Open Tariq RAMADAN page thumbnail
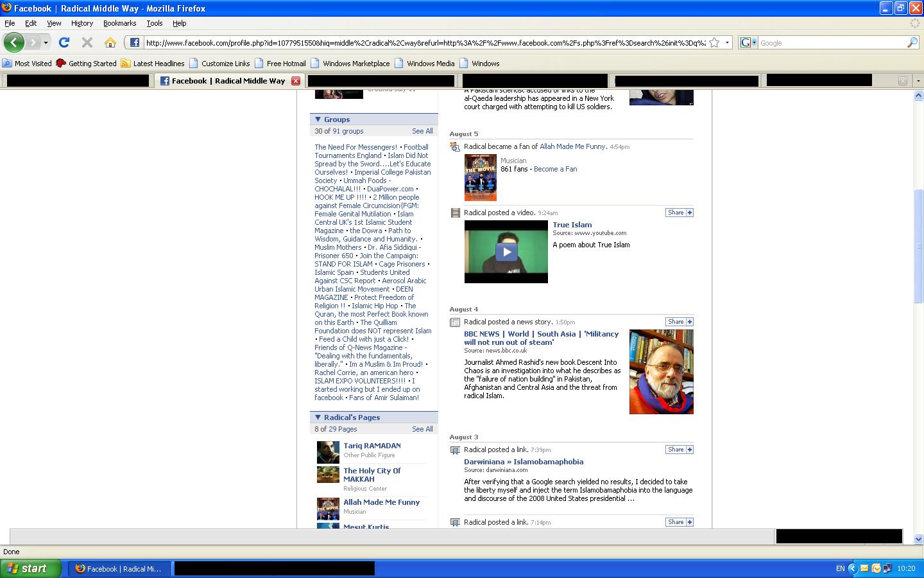The height and width of the screenshot is (578, 924). (x=328, y=452)
